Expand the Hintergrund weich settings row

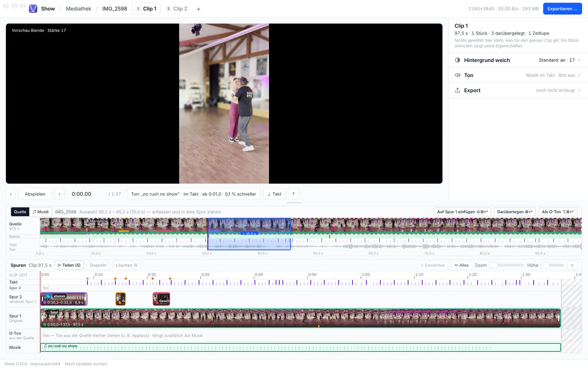518,60
